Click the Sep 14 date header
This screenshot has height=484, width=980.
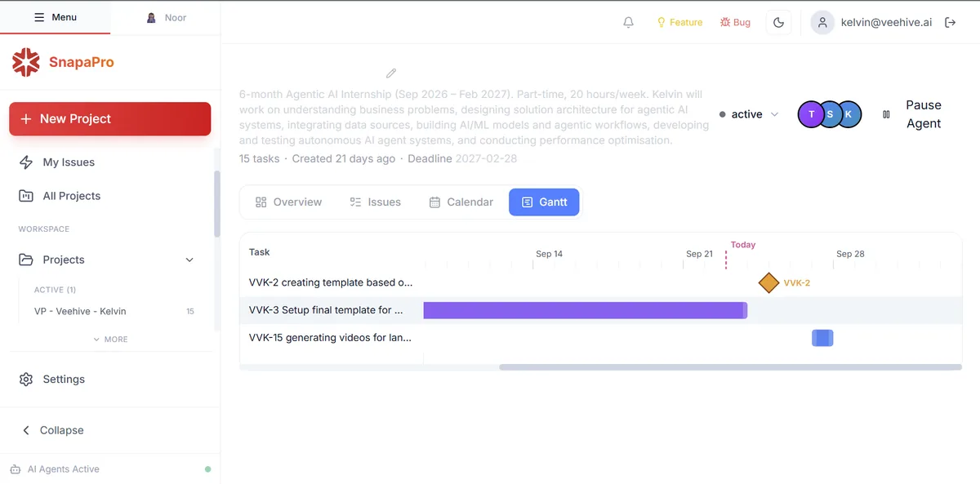point(549,254)
